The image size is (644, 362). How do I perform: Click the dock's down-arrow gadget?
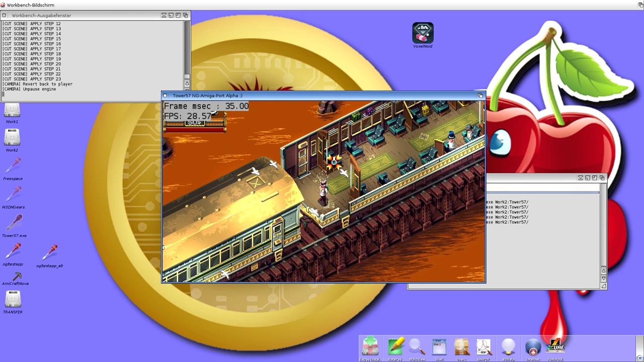[639, 358]
